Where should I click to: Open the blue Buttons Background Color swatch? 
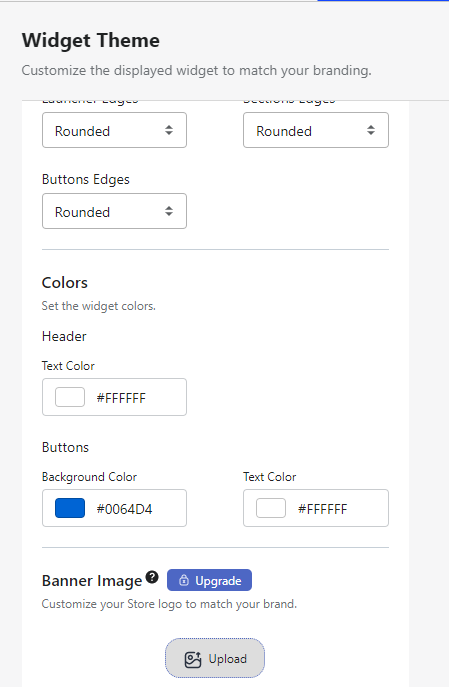(x=70, y=508)
